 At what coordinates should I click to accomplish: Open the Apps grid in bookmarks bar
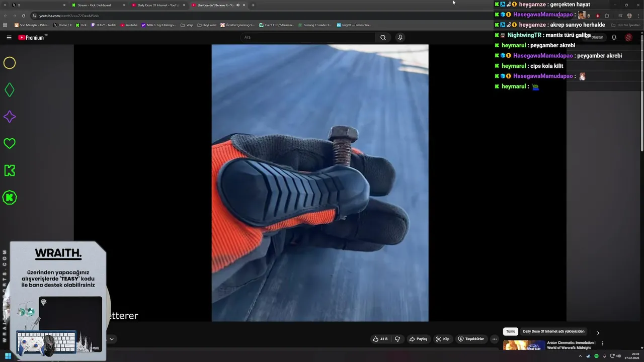pyautogui.click(x=5, y=25)
